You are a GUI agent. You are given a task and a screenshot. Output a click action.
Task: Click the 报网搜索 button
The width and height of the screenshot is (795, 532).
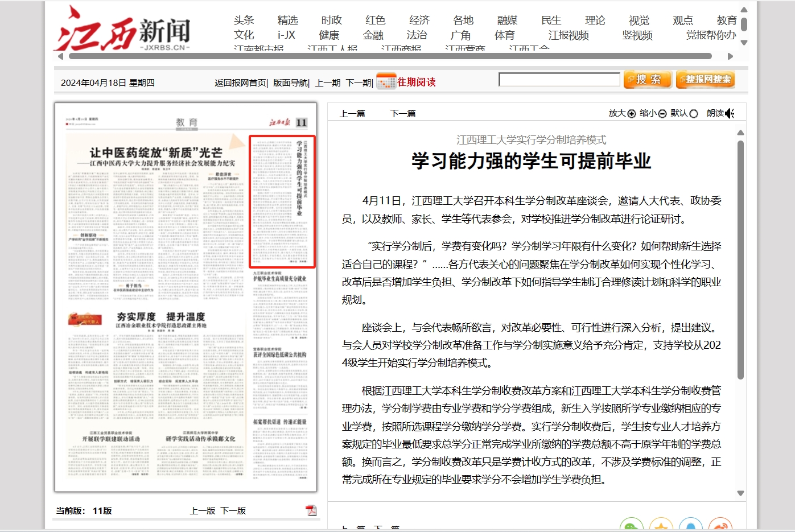705,80
